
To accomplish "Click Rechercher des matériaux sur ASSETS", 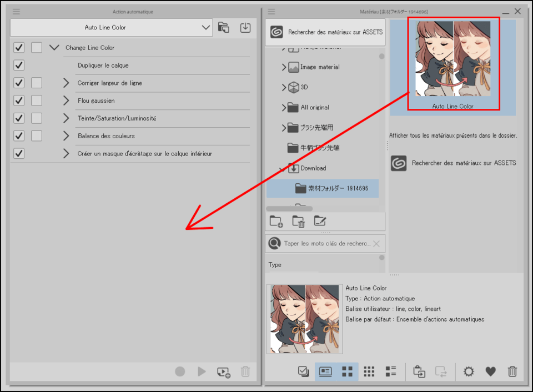I will click(325, 32).
